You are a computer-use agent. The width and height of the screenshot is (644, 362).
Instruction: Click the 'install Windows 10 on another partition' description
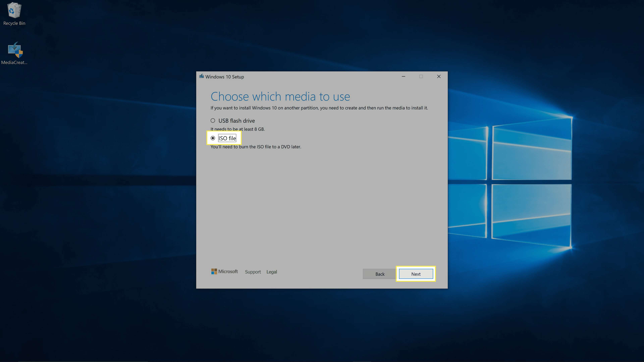pyautogui.click(x=319, y=108)
